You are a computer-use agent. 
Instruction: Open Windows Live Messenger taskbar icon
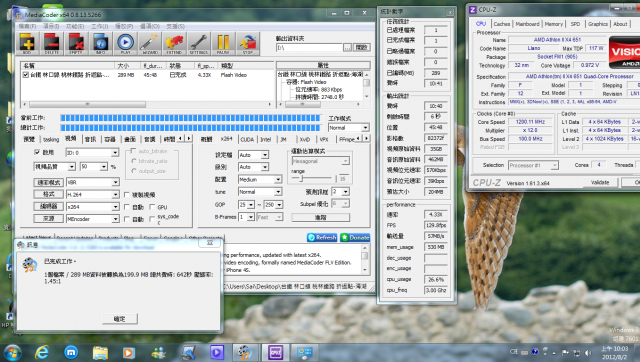coord(158,352)
